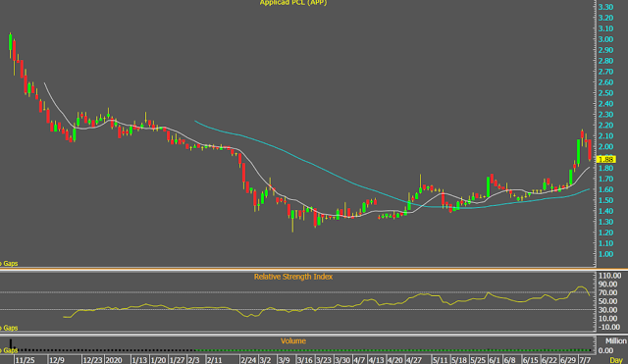Click the 2.10 price axis label
Screen dimensions: 628x364
[x=605, y=136]
